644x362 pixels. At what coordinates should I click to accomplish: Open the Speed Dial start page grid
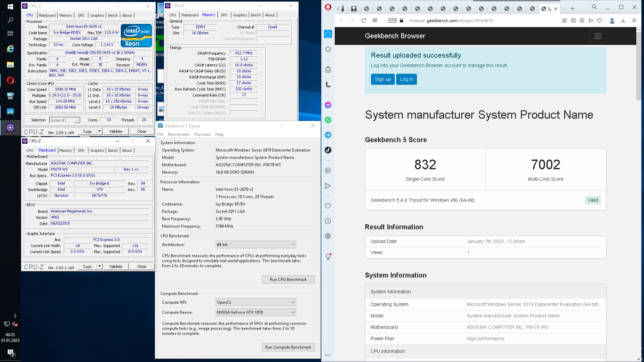(375, 20)
